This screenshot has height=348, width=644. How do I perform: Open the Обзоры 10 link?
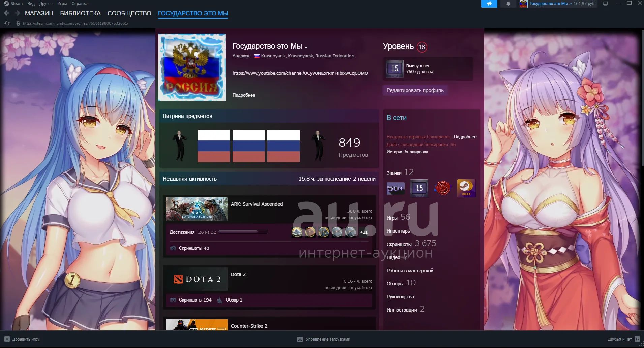click(x=401, y=283)
